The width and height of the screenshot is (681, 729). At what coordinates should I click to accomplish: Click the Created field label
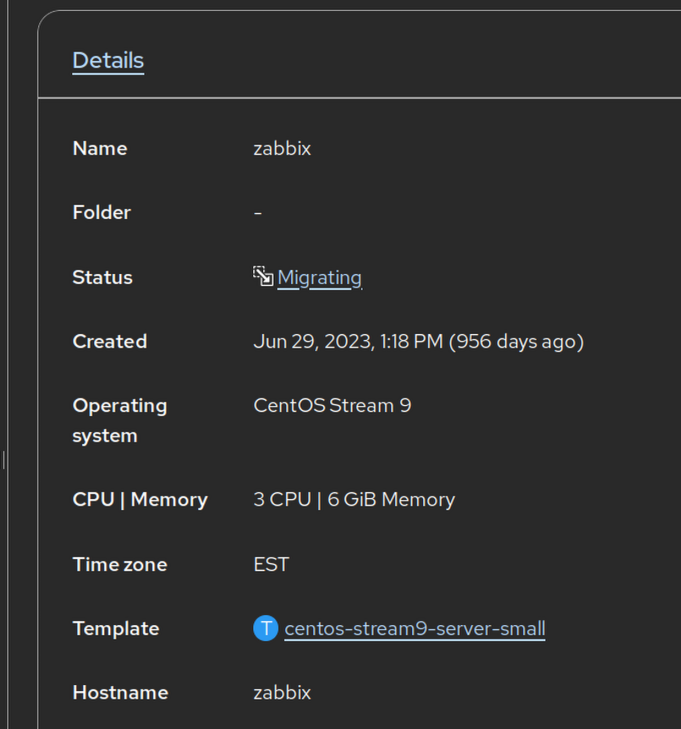(110, 341)
